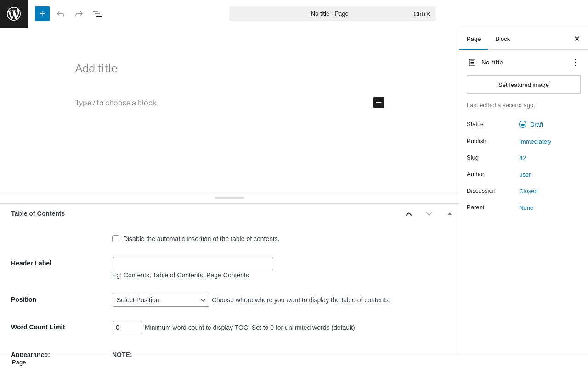The width and height of the screenshot is (588, 368).
Task: Open page actions three-dot menu
Action: tap(575, 63)
